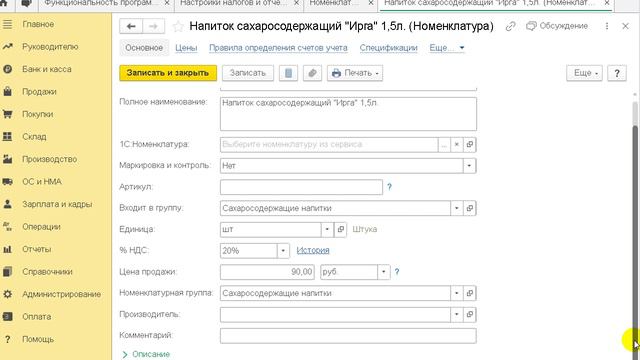
Task: Clear the 1С:Номенклатура field with X
Action: point(457,144)
